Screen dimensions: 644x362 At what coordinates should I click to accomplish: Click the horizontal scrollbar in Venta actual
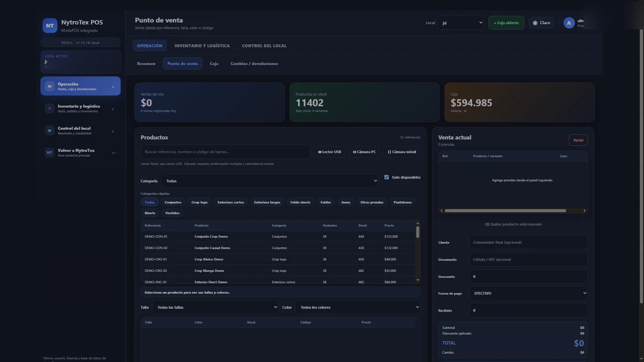(x=505, y=210)
